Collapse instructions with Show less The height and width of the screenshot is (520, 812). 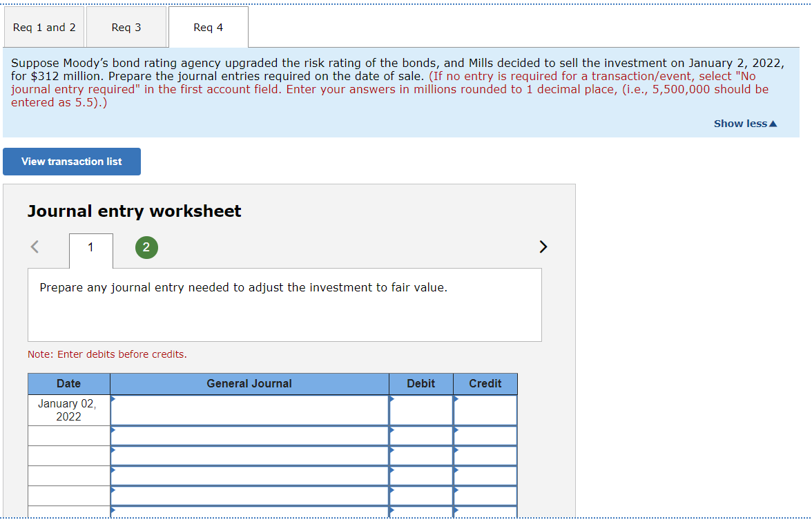(745, 124)
